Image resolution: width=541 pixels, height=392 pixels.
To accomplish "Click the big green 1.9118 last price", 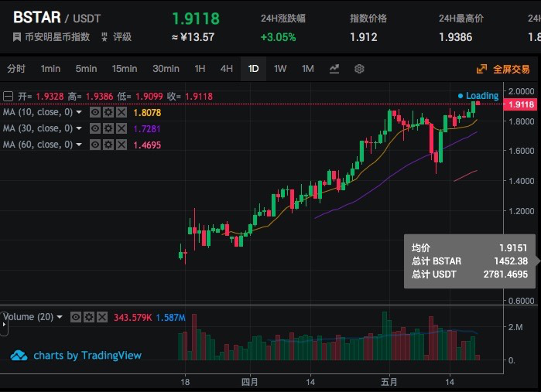I will click(x=196, y=19).
